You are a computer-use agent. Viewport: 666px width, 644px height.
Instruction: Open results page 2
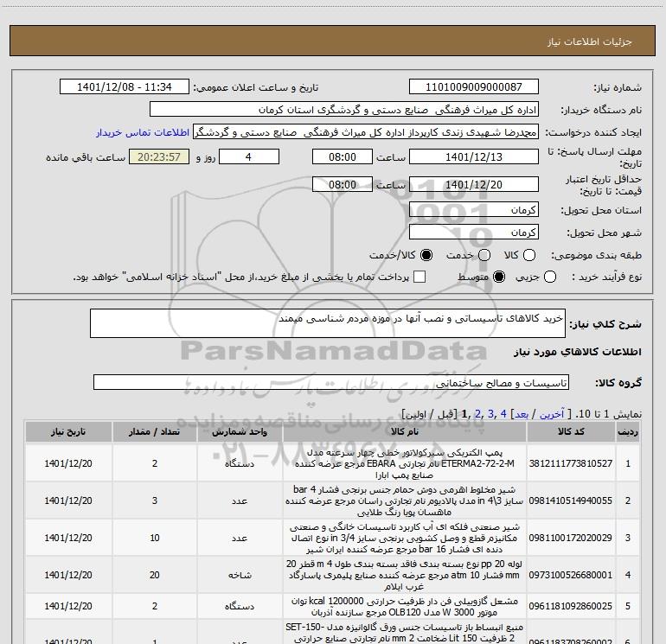point(477,414)
